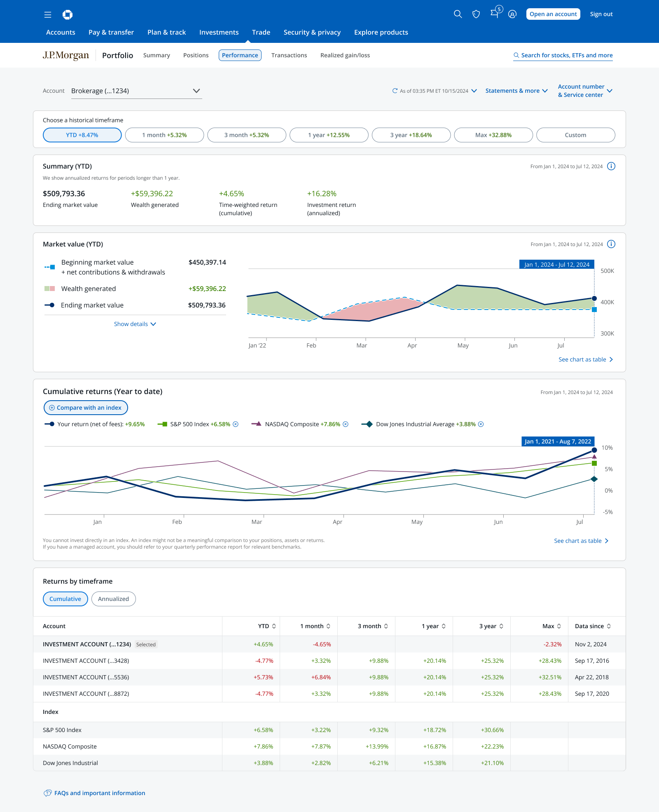
Task: Click Compare with an index button
Action: (x=86, y=408)
